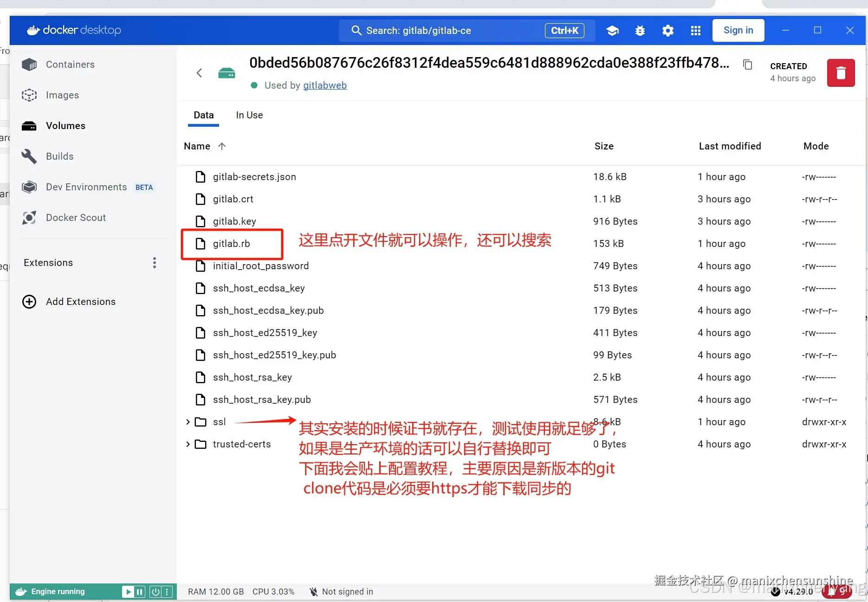Click the docker desktop logo
Viewport: 868px width, 602px height.
point(74,30)
